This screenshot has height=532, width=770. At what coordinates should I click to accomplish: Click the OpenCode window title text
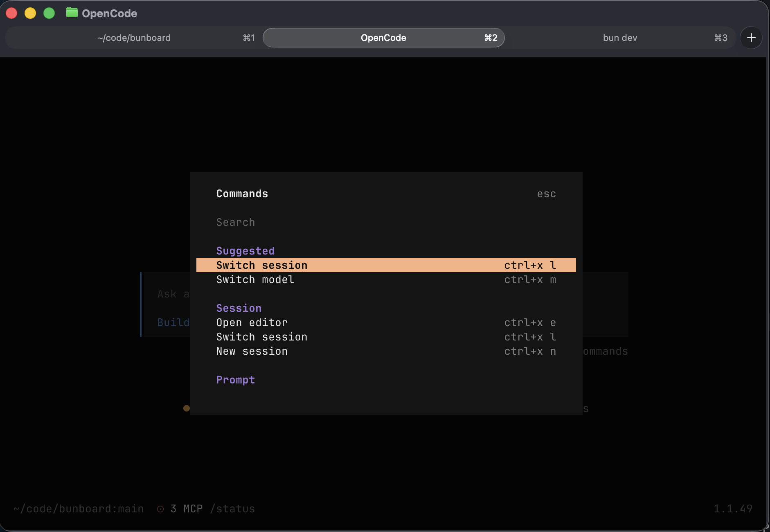coord(109,14)
